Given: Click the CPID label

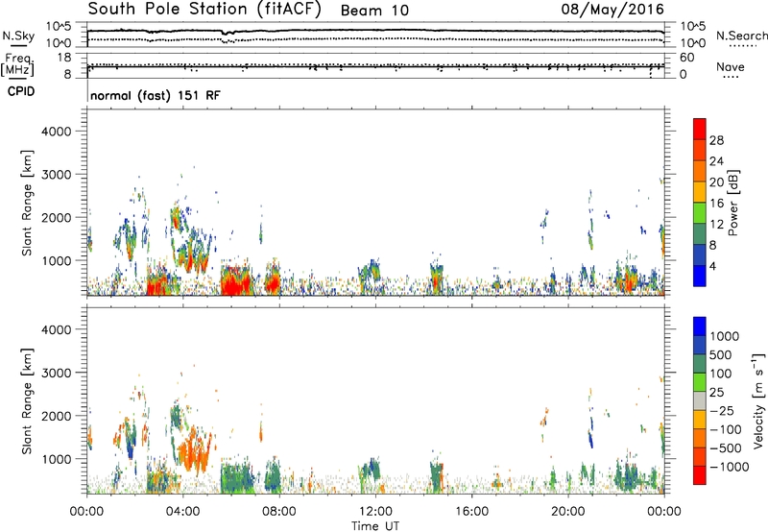Looking at the screenshot, I should point(21,91).
